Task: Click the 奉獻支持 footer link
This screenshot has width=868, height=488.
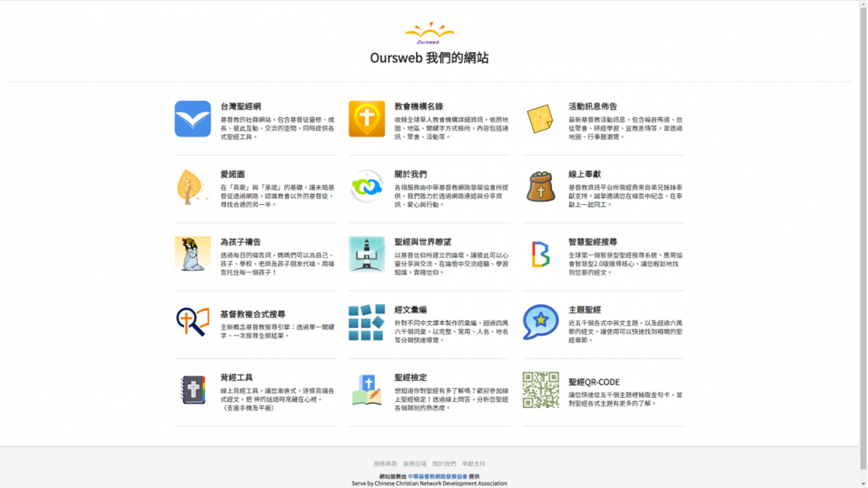Action: [474, 464]
